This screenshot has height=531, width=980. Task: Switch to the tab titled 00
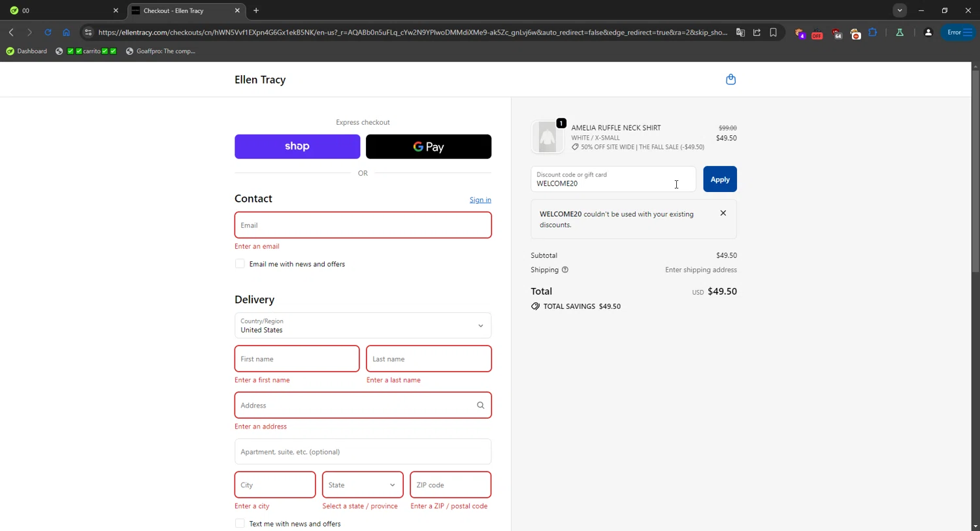62,10
